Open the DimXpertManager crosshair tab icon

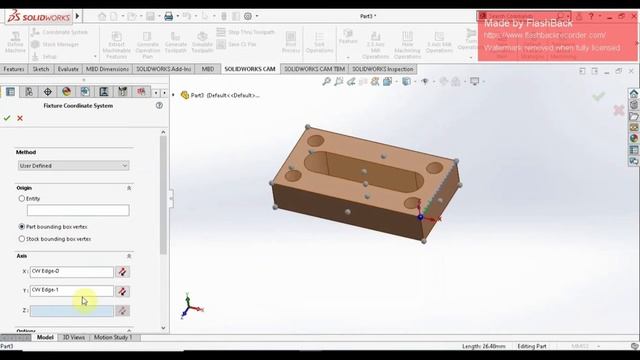(x=48, y=92)
